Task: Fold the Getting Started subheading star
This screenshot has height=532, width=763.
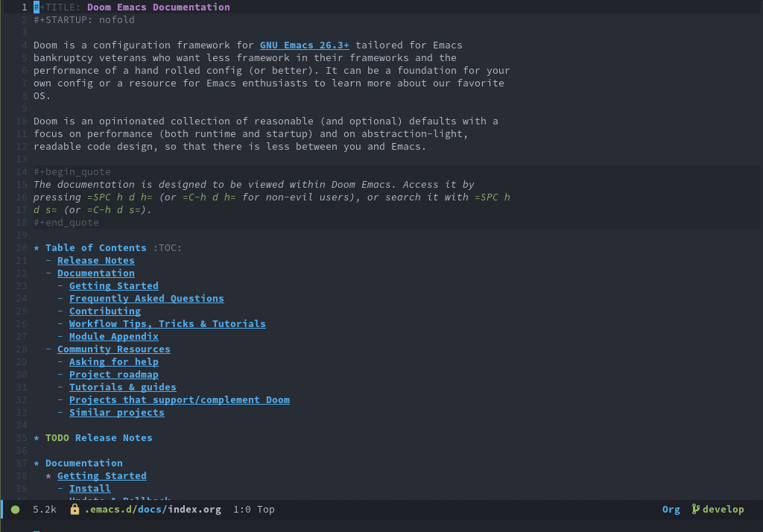Action: (x=48, y=476)
